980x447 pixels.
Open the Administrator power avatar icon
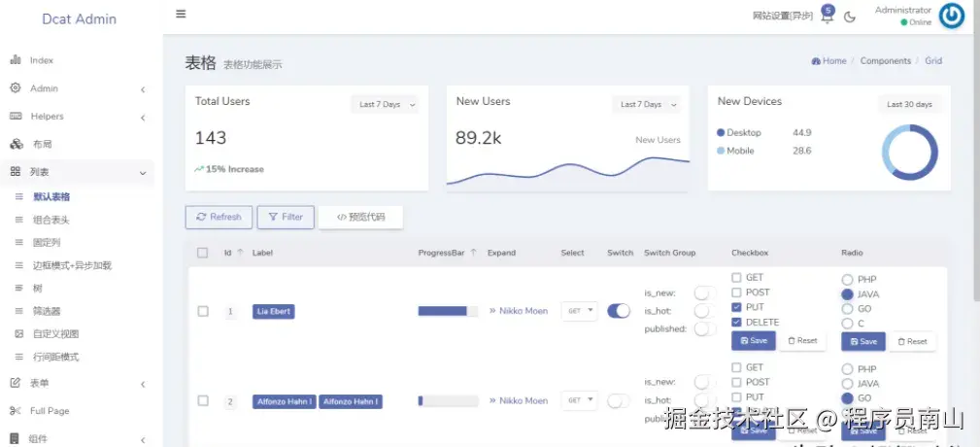(x=952, y=17)
